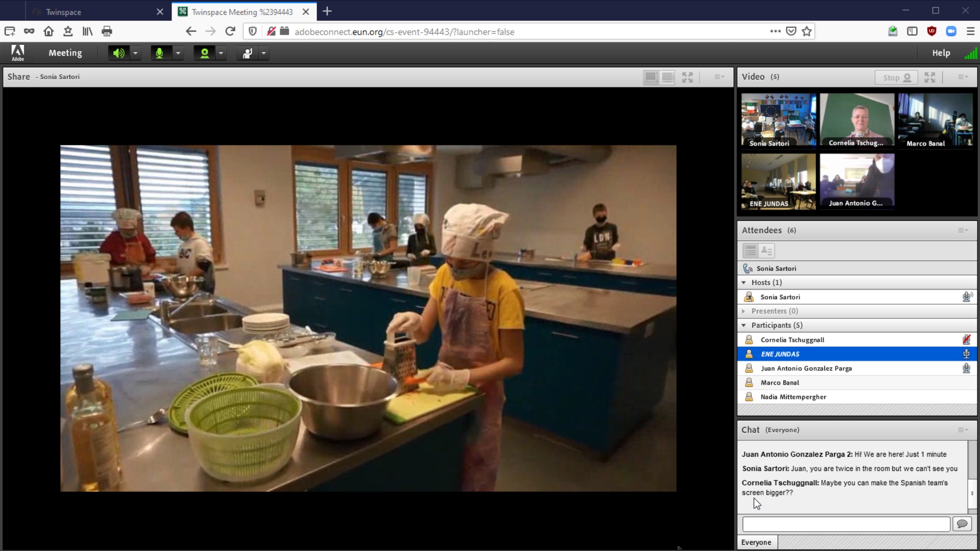Image resolution: width=980 pixels, height=551 pixels.
Task: Toggle the green microphone button
Action: 160,53
